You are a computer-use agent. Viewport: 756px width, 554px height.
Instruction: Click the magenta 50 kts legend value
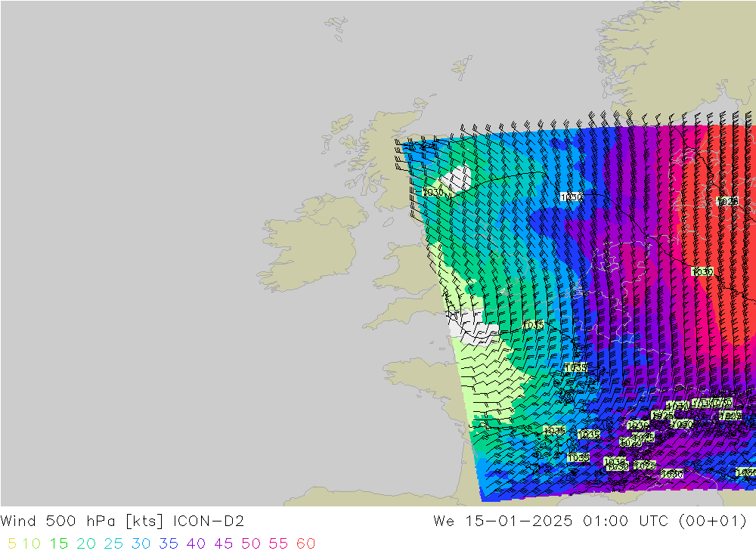251,544
